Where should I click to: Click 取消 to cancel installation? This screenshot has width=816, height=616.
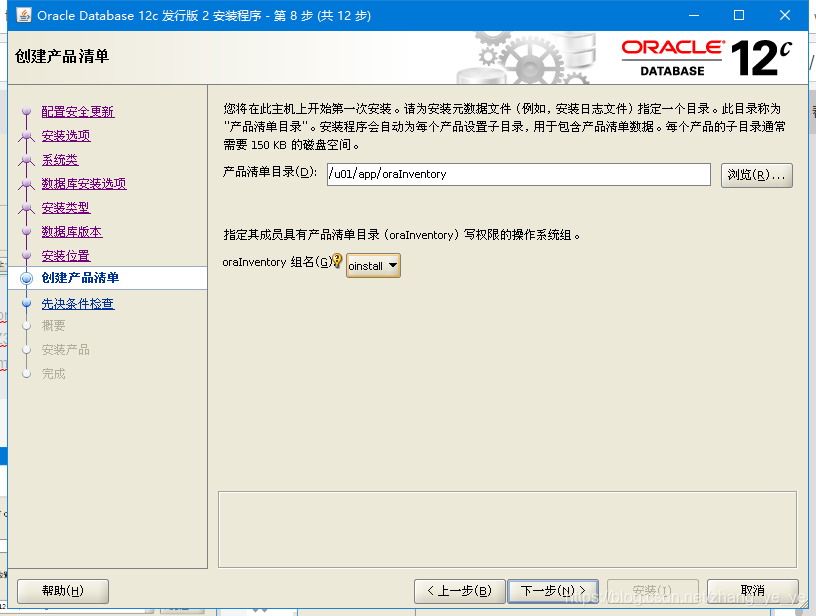753,591
